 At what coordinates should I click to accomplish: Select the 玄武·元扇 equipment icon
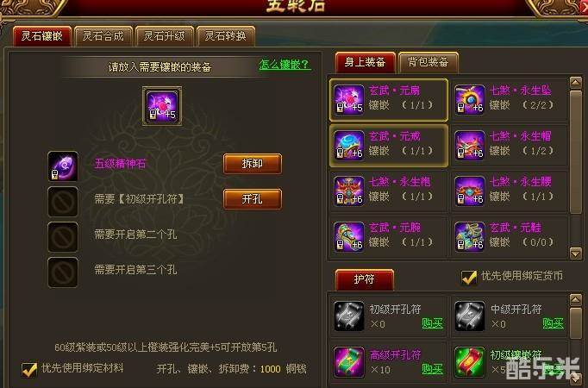pos(349,99)
